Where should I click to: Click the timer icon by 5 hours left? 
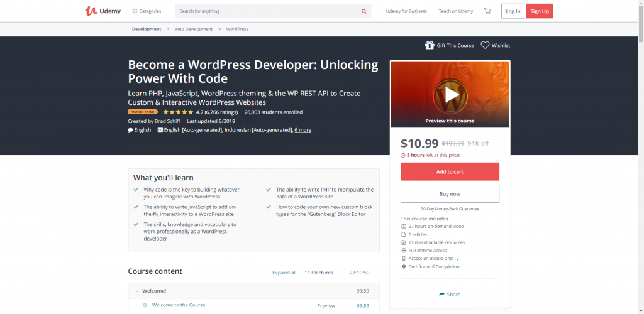tap(403, 155)
